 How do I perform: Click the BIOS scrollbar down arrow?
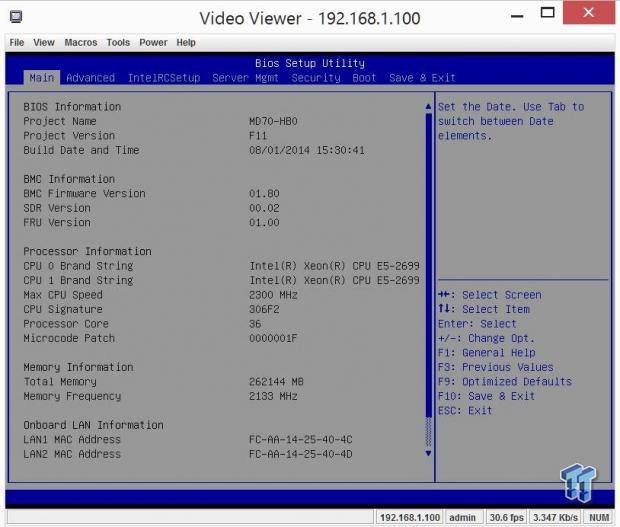428,453
